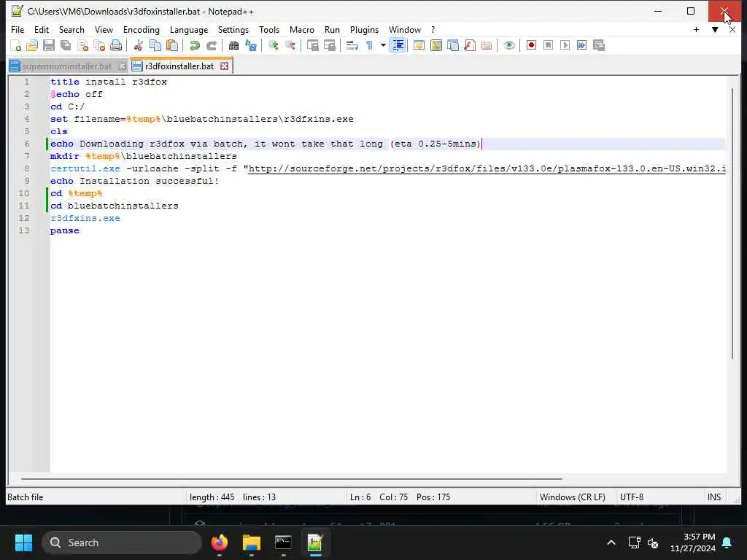Open the Window menu
The image size is (747, 560).
[x=405, y=29]
